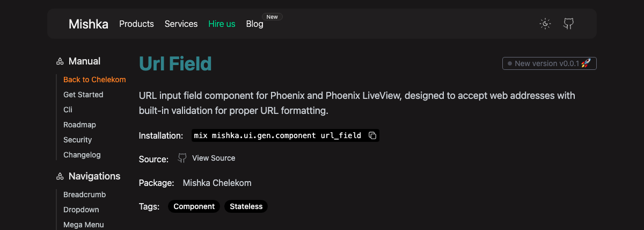This screenshot has width=644, height=230.
Task: Open the Changelog page
Action: click(82, 155)
